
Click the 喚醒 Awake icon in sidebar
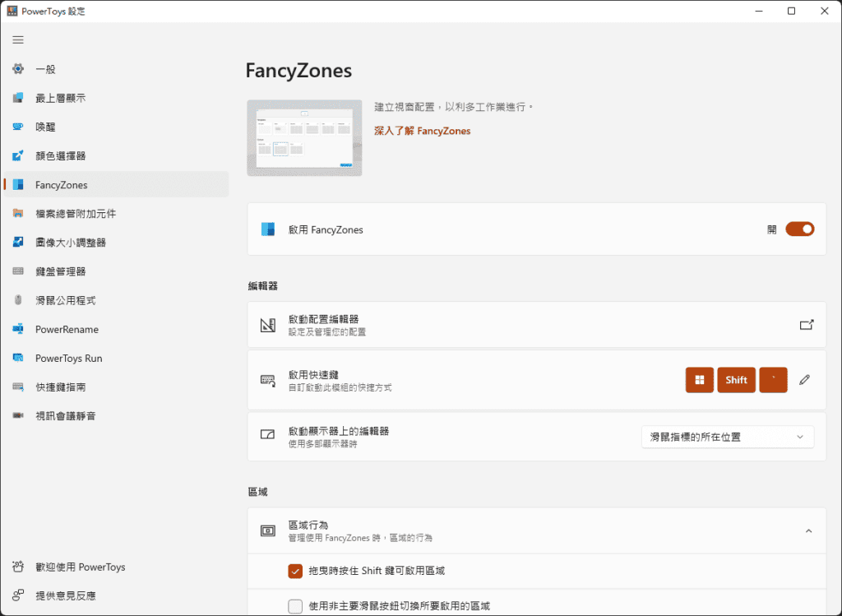pos(18,127)
